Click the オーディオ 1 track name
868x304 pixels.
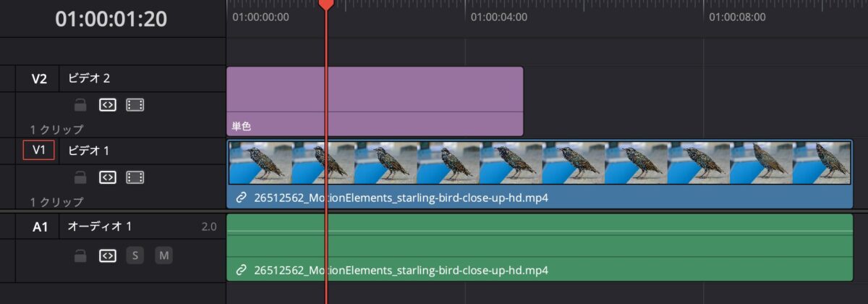coord(99,227)
